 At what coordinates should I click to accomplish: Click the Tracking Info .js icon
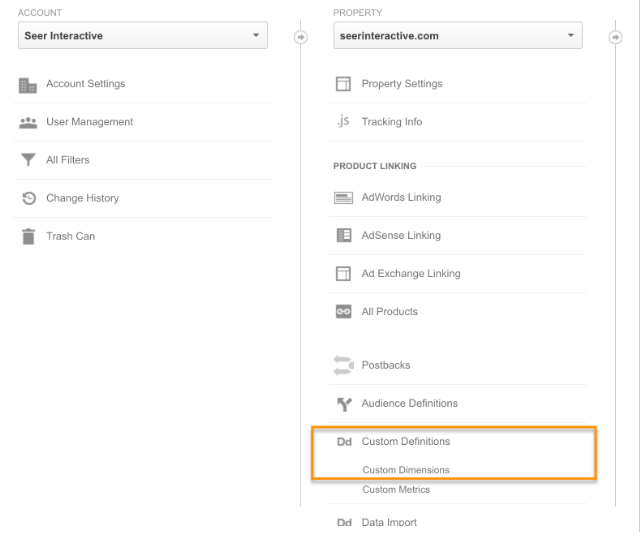pyautogui.click(x=343, y=122)
